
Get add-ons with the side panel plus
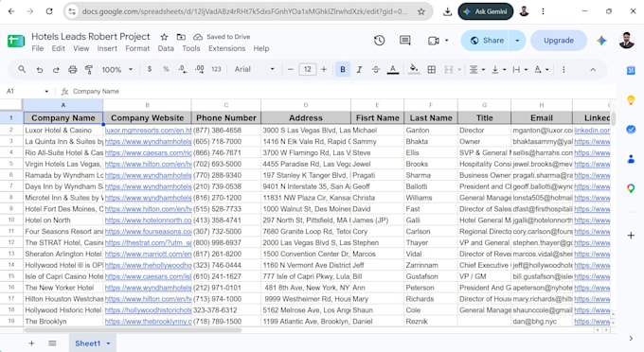pyautogui.click(x=631, y=236)
